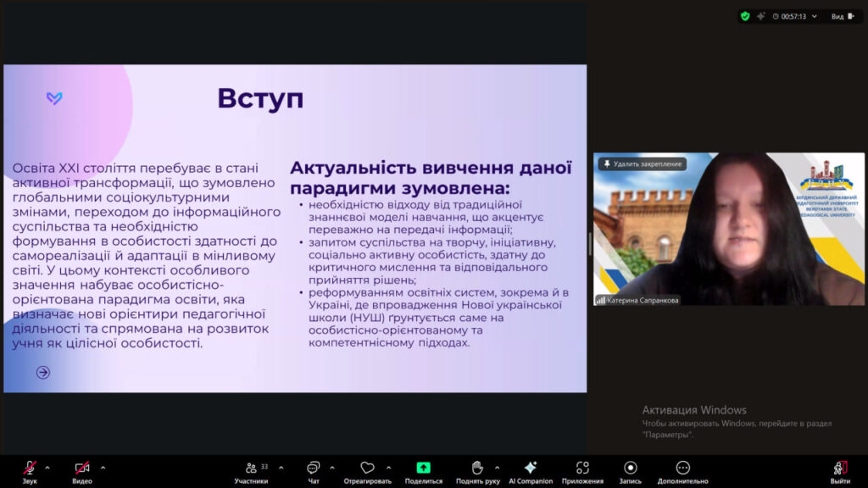
Task: Open the Дополнительно more options icon
Action: pos(682,469)
